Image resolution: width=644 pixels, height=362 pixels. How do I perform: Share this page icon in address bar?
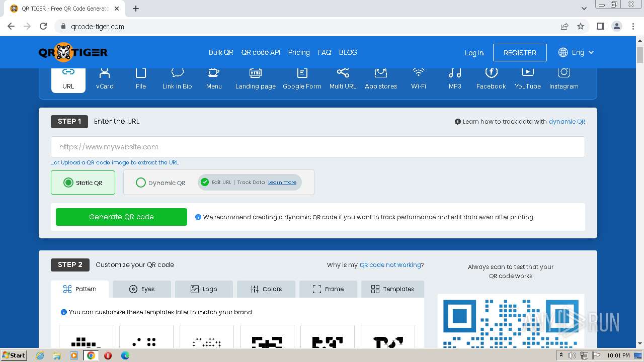click(x=565, y=26)
